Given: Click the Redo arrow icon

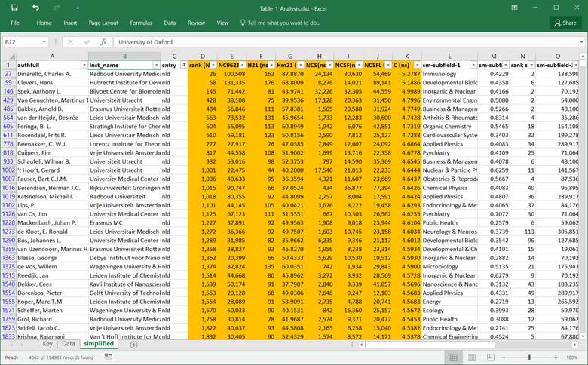Looking at the screenshot, I should tap(57, 8).
